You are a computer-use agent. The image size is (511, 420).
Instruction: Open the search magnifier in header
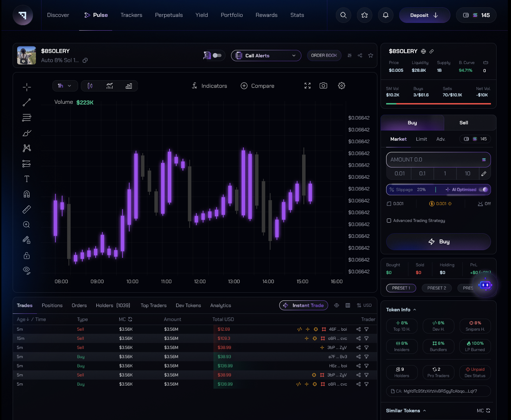tap(343, 15)
